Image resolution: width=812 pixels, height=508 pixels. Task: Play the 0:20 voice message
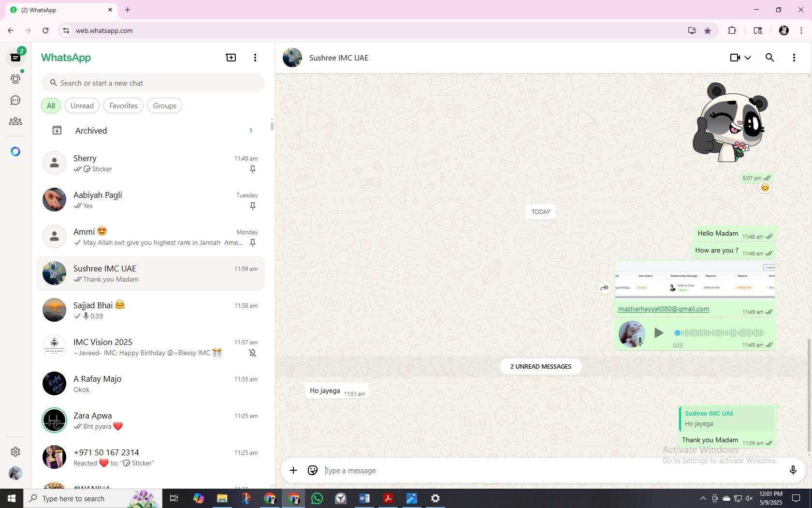[x=658, y=333]
